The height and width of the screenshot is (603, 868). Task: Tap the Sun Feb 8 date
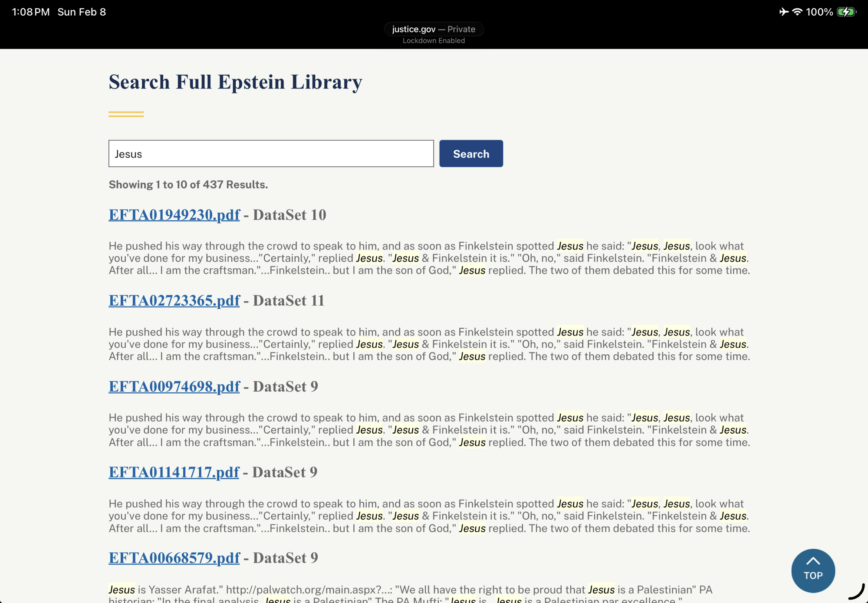pyautogui.click(x=82, y=12)
